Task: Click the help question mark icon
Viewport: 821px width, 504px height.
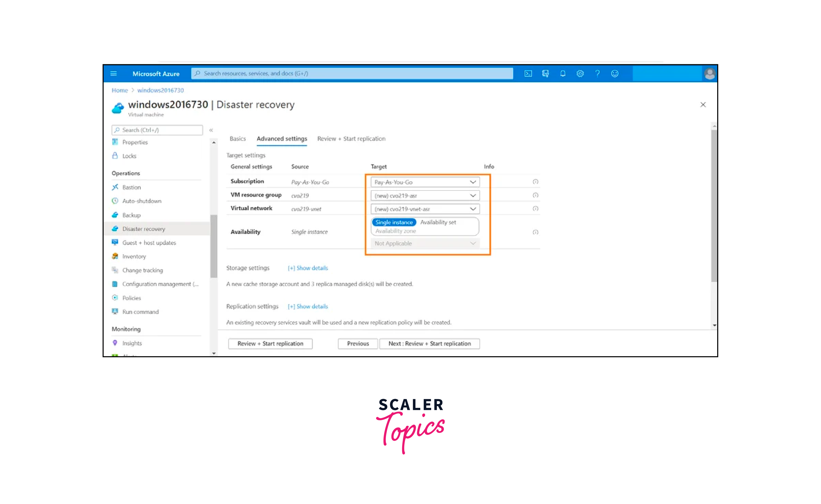Action: pyautogui.click(x=597, y=74)
